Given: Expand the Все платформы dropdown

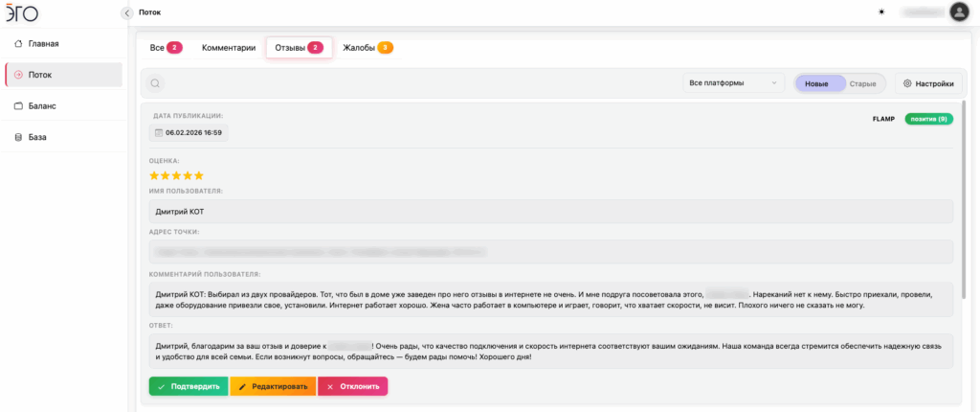Looking at the screenshot, I should click(733, 83).
